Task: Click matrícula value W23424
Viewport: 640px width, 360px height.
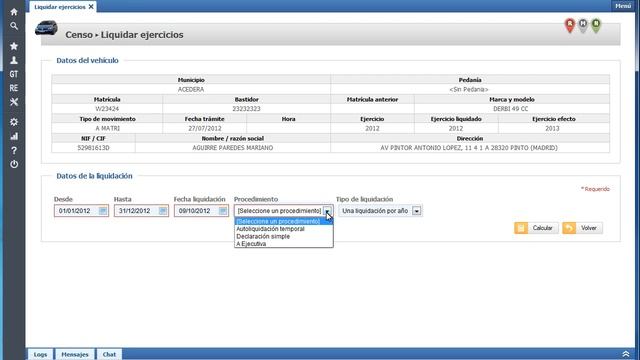Action: (107, 109)
